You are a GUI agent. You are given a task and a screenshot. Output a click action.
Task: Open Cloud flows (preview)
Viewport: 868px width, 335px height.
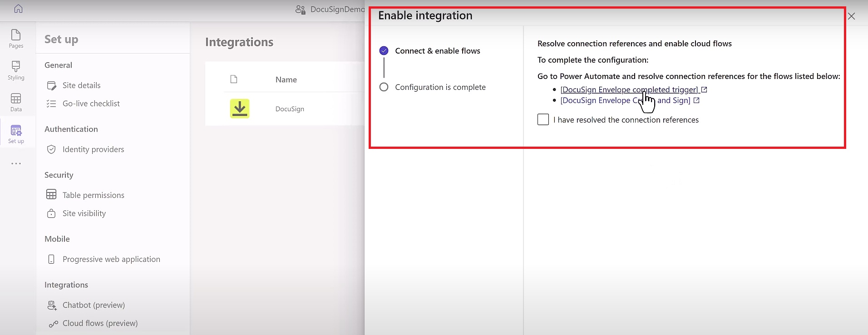point(100,323)
